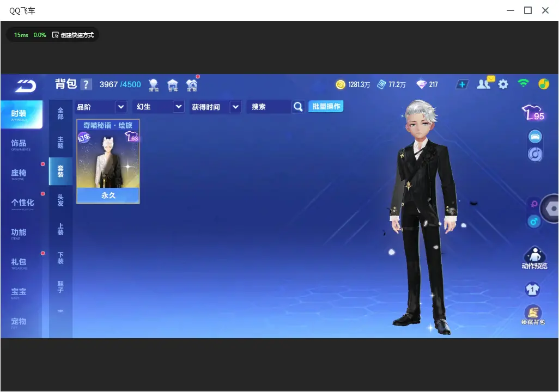Switch to the 下装 bottoms sub-tab
This screenshot has height=392, width=559.
coord(60,258)
